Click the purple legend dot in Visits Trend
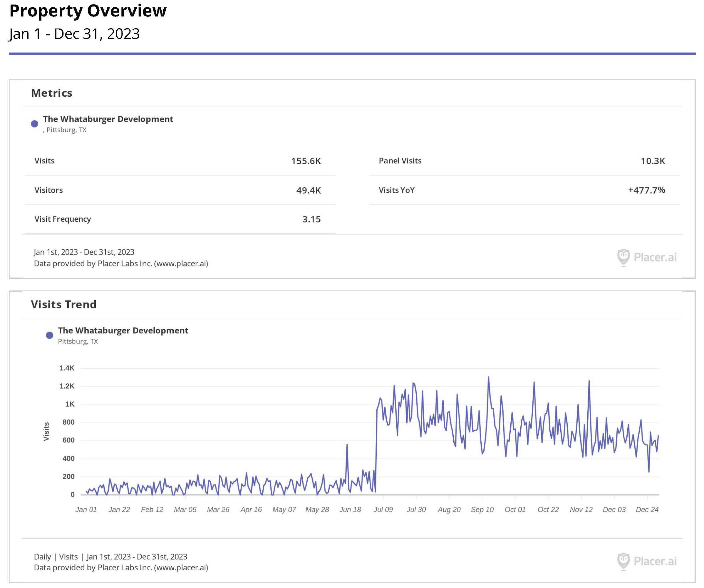This screenshot has width=704, height=588. [x=50, y=335]
